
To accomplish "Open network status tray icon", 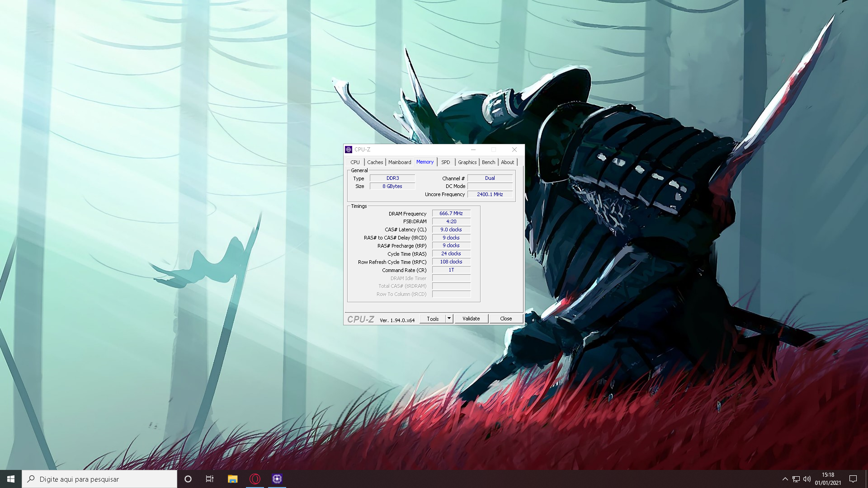I will (796, 479).
